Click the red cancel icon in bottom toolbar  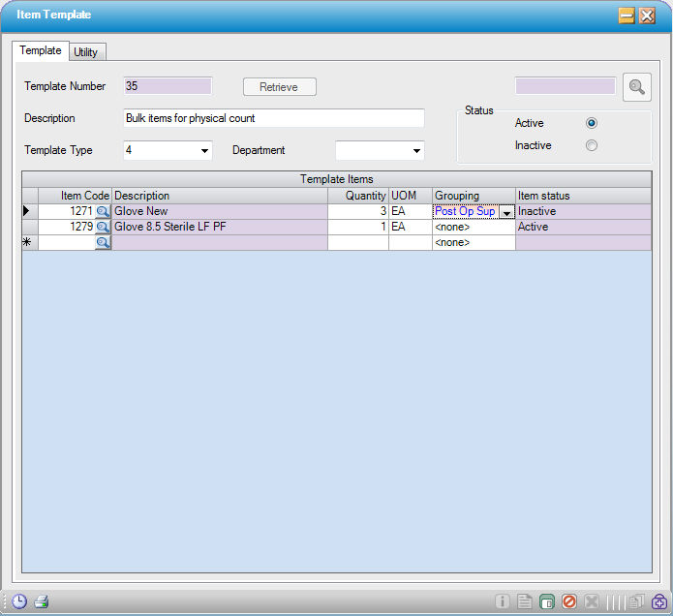569,601
